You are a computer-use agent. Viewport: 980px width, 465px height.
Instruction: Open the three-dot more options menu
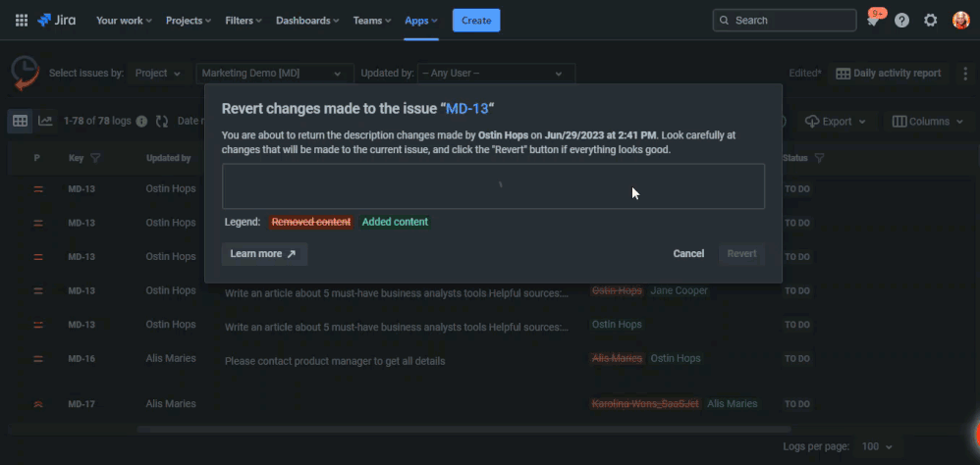point(966,73)
